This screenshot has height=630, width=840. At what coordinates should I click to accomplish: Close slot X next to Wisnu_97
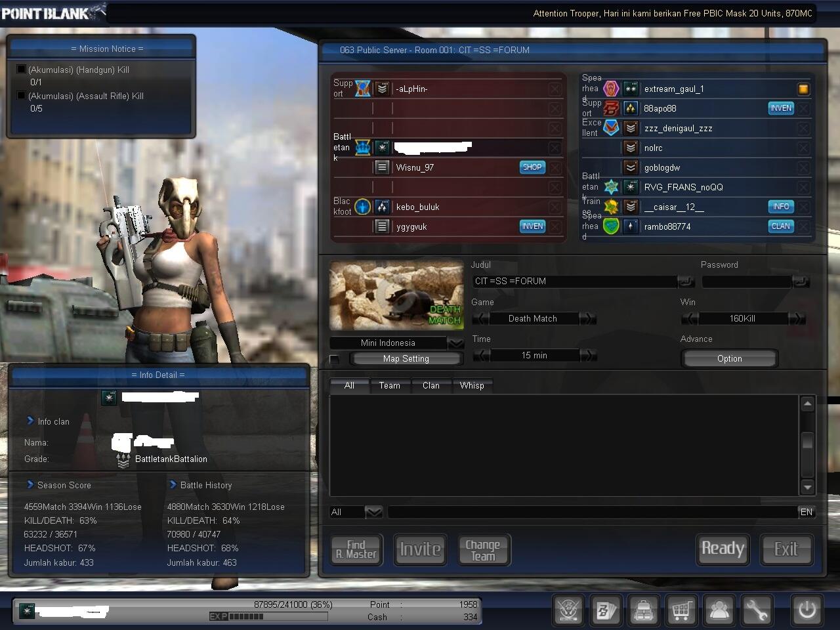(555, 167)
